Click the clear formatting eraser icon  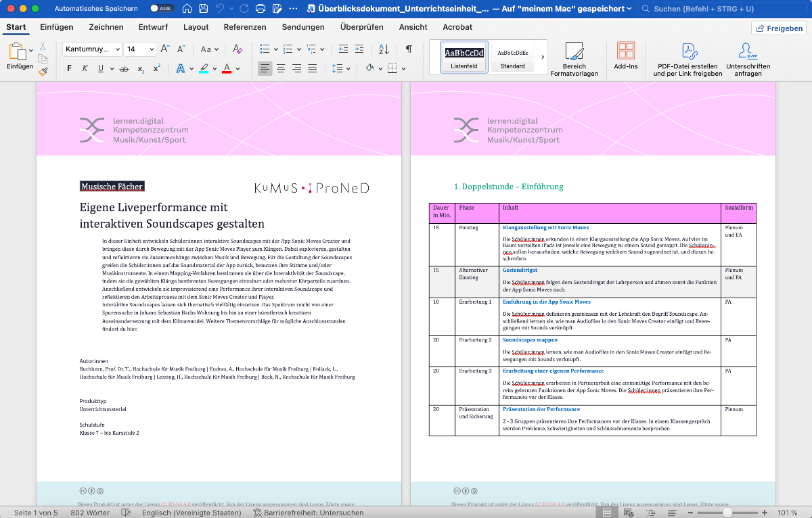[237, 49]
